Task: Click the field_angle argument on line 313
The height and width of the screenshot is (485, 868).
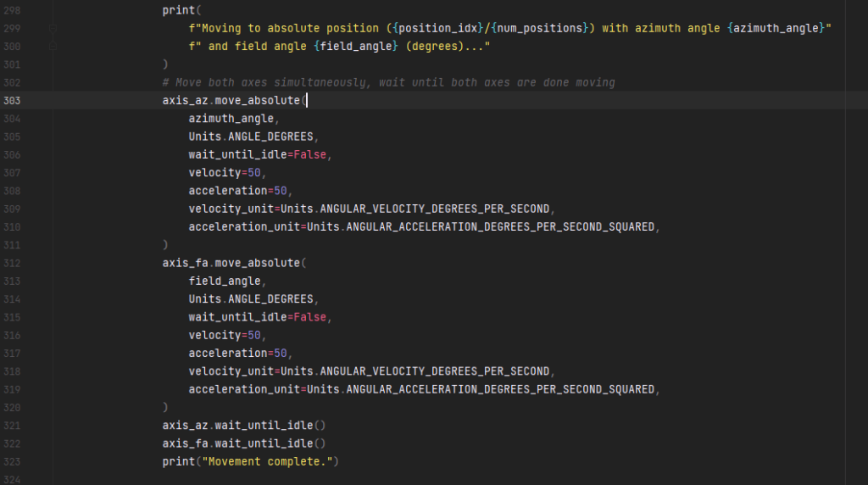Action: (x=225, y=282)
